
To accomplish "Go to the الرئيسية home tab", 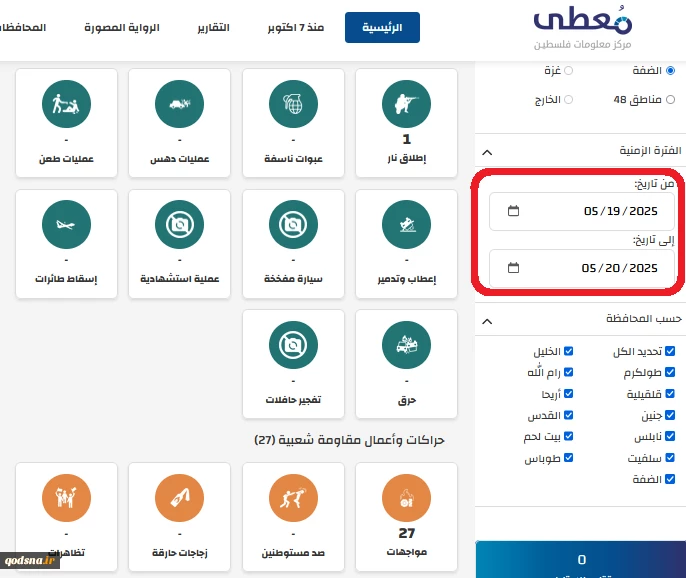I will [382, 28].
